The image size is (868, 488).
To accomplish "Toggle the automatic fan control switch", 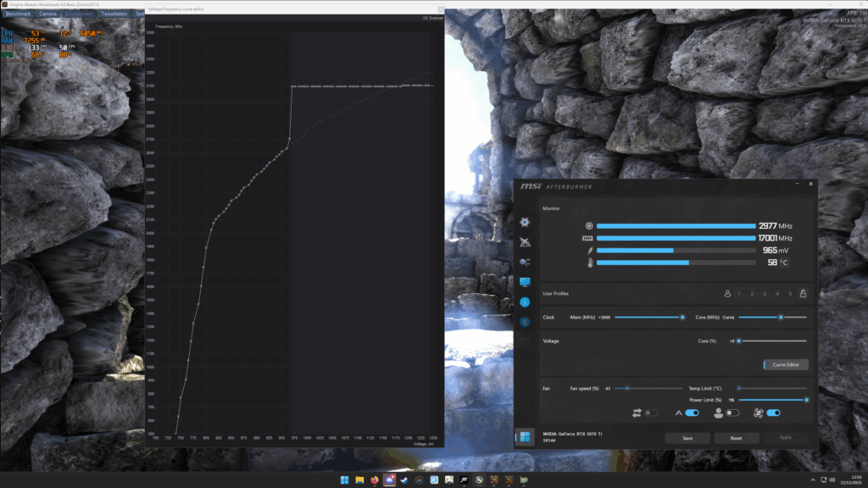I will 692,413.
